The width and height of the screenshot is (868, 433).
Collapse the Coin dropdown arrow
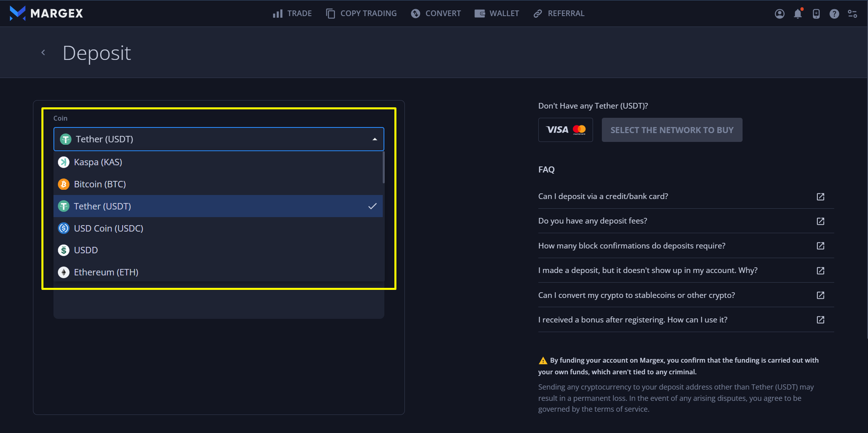click(x=374, y=139)
